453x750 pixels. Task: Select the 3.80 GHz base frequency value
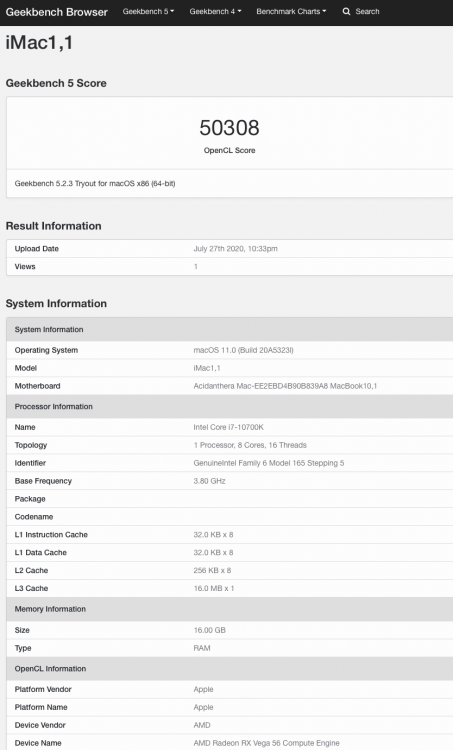coord(210,481)
